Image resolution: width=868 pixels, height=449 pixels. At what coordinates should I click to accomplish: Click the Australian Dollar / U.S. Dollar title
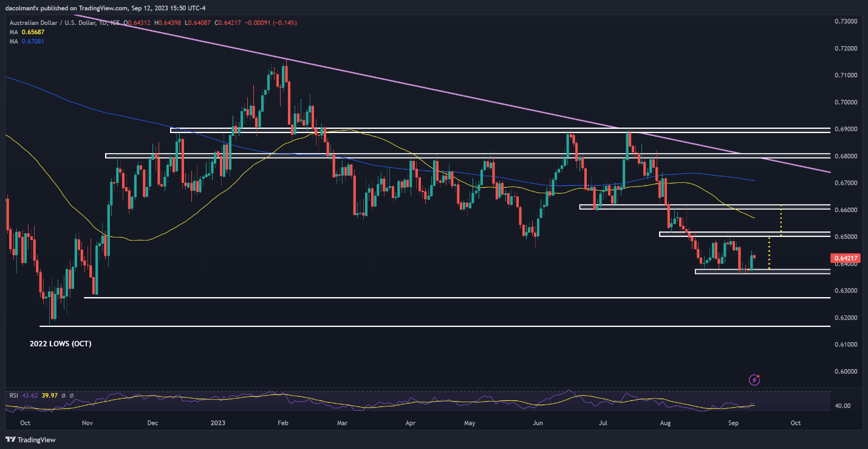51,23
